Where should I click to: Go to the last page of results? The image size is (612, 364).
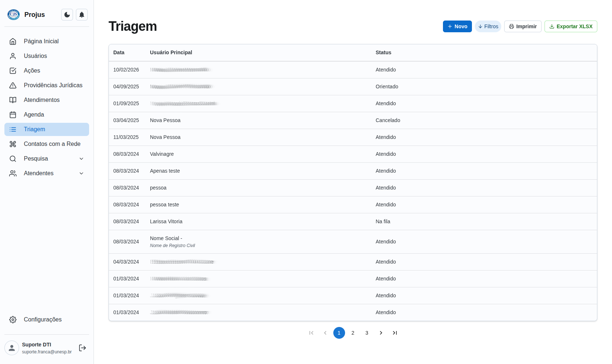395,333
